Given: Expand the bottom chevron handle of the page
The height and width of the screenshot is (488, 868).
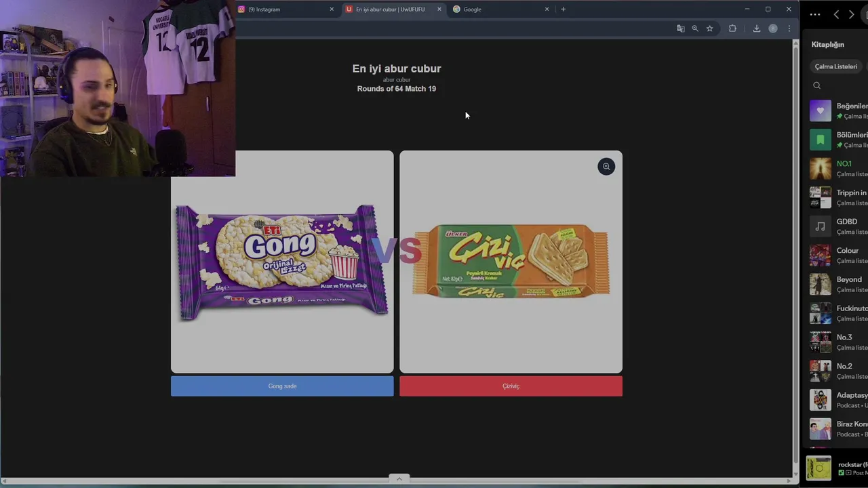Looking at the screenshot, I should pos(399,479).
